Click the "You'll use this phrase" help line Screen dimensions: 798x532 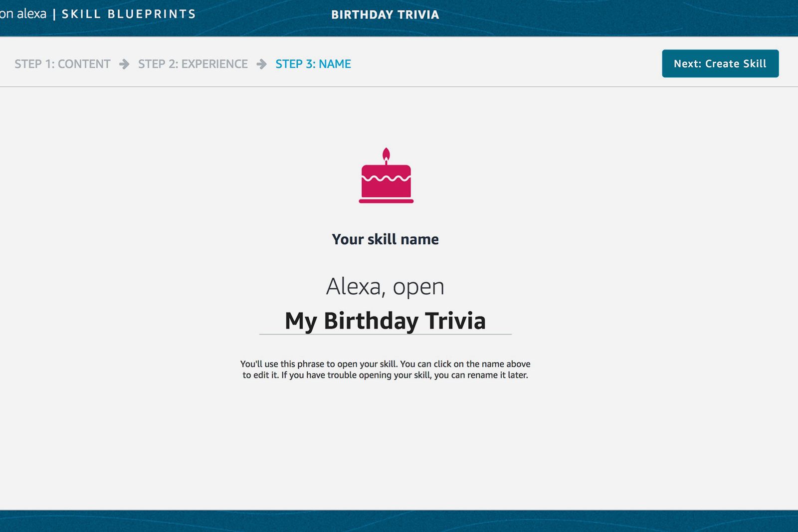tap(385, 364)
